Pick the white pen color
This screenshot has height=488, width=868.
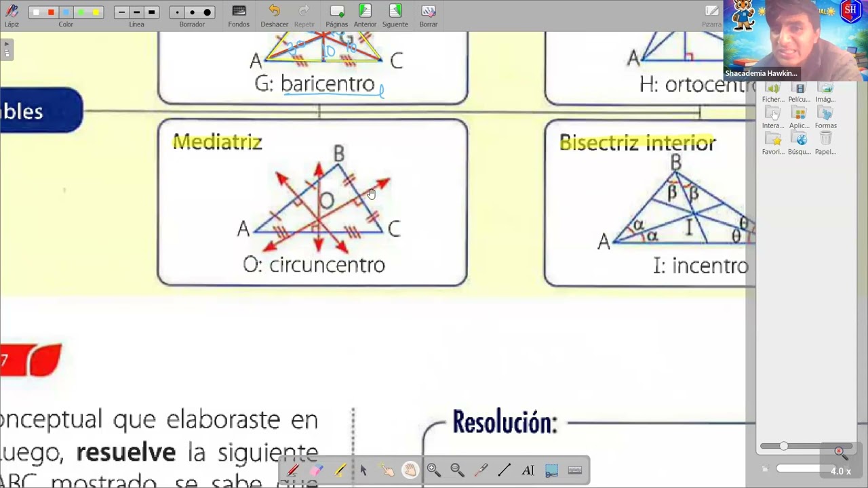pos(36,12)
